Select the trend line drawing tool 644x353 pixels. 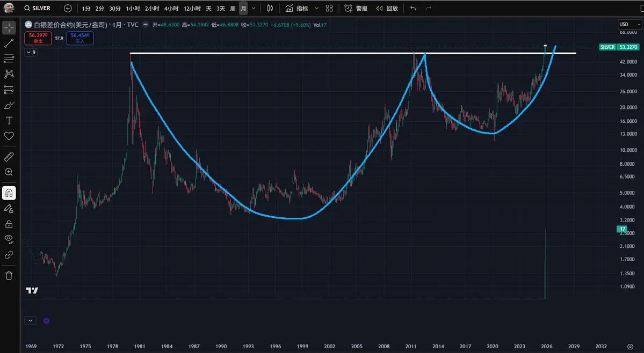[9, 43]
